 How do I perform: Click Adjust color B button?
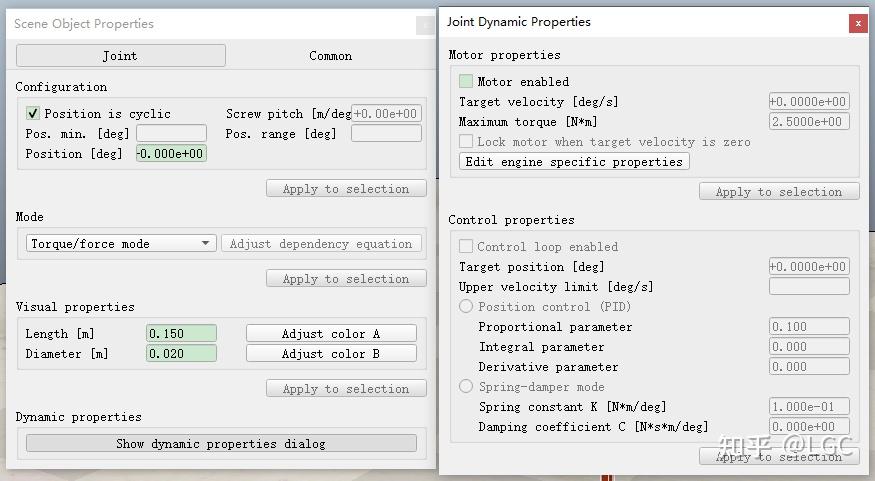tap(331, 354)
